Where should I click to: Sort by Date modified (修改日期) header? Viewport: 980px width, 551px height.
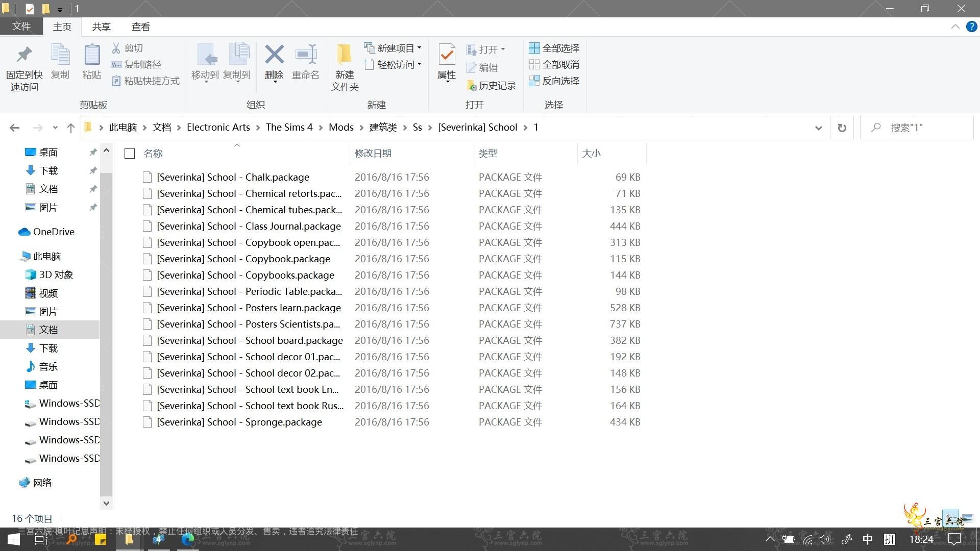tap(373, 154)
